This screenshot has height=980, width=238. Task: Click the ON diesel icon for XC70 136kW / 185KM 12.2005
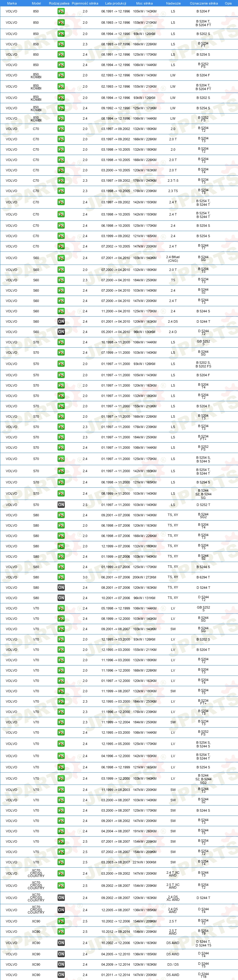61,910
